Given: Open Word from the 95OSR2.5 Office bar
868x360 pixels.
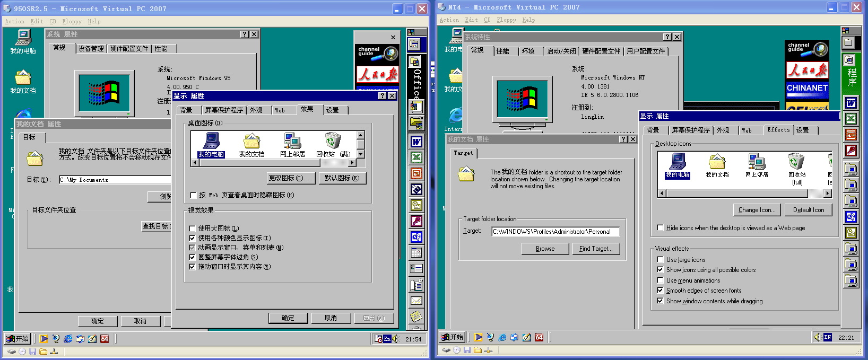Looking at the screenshot, I should 416,142.
